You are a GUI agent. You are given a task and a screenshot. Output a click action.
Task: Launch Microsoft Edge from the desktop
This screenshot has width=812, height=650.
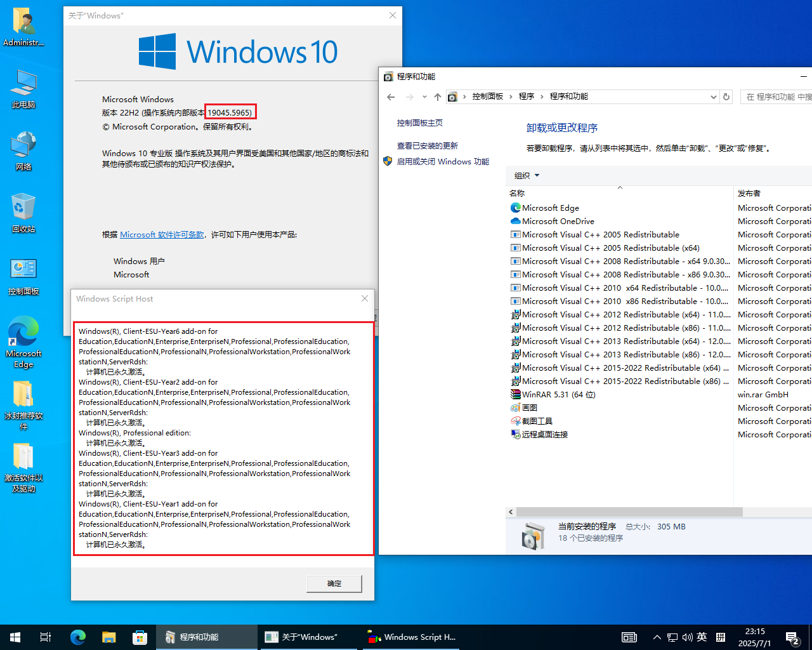[23, 343]
